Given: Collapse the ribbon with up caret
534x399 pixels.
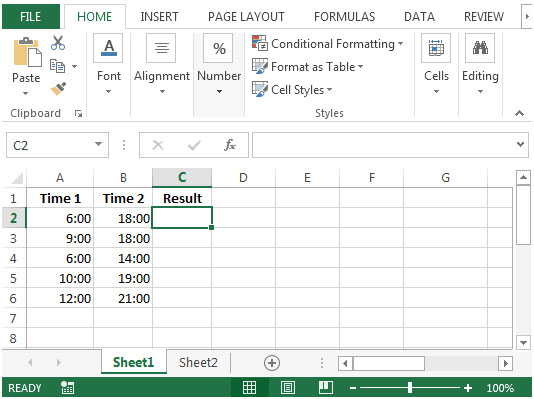Looking at the screenshot, I should tap(519, 113).
